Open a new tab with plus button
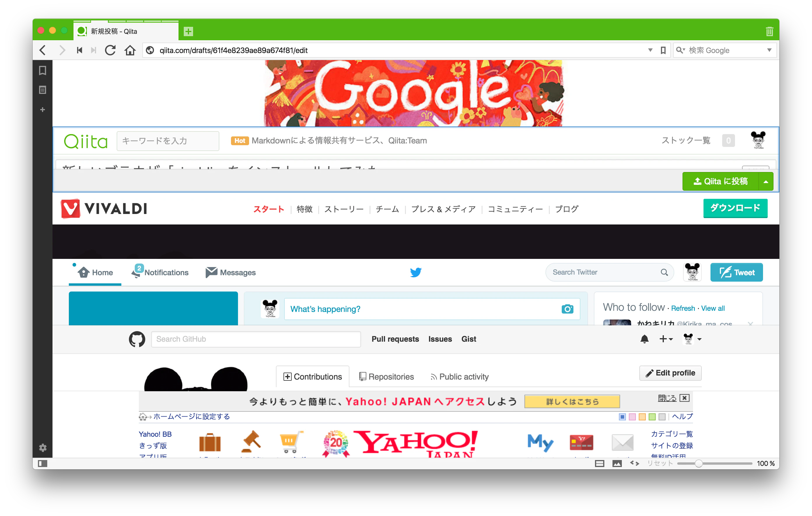The image size is (812, 516). point(188,31)
